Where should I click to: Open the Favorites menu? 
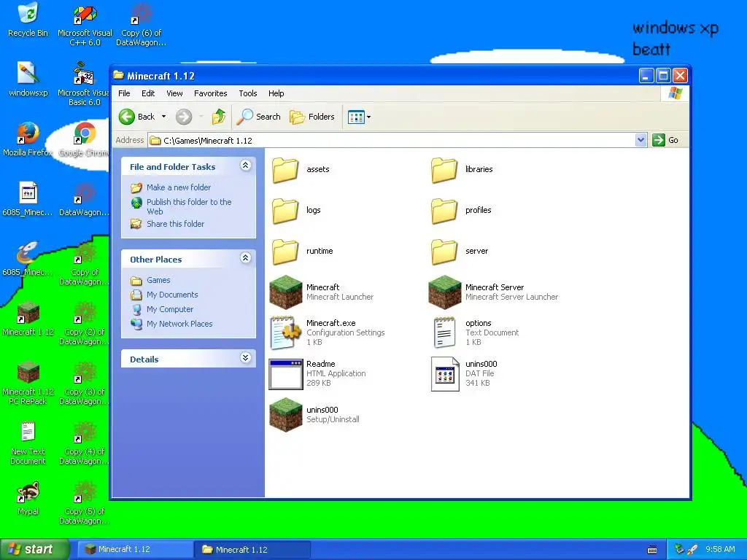point(211,93)
